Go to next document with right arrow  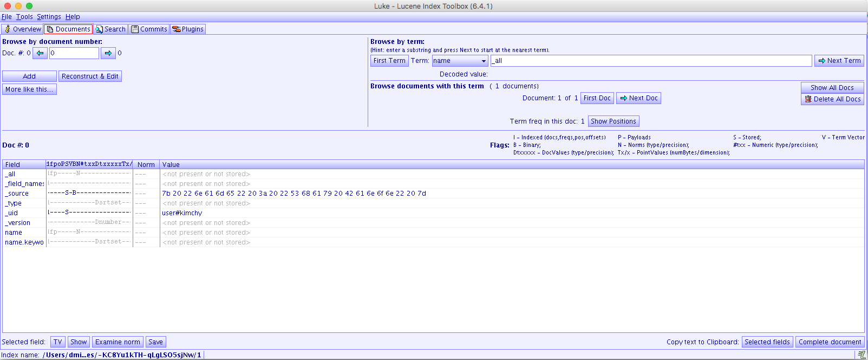[108, 53]
